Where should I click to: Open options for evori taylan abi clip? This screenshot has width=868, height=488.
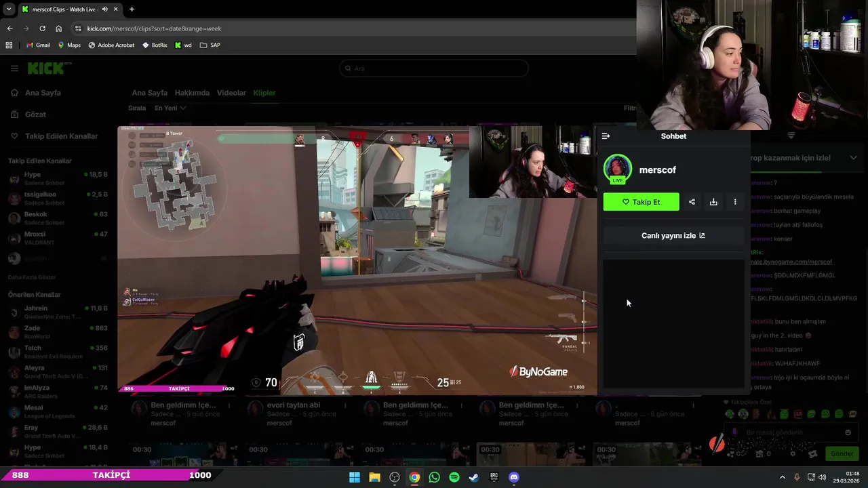coord(345,405)
